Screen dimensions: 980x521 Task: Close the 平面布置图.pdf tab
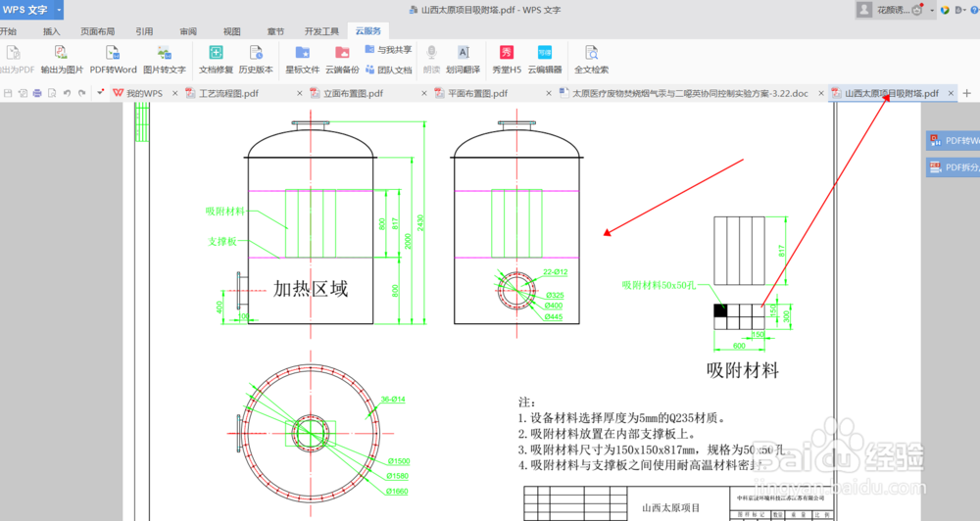point(549,93)
